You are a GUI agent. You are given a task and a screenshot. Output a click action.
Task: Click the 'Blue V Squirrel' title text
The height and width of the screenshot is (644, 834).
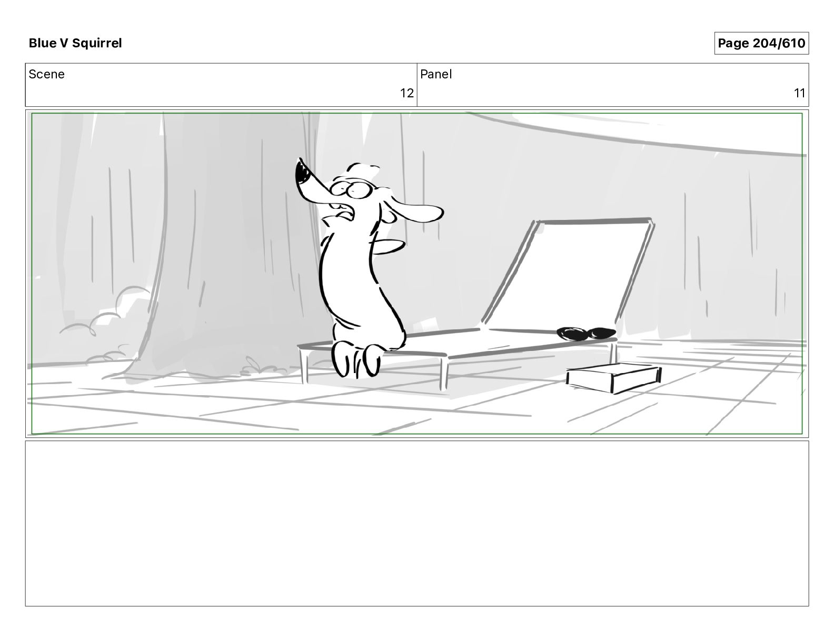[75, 43]
